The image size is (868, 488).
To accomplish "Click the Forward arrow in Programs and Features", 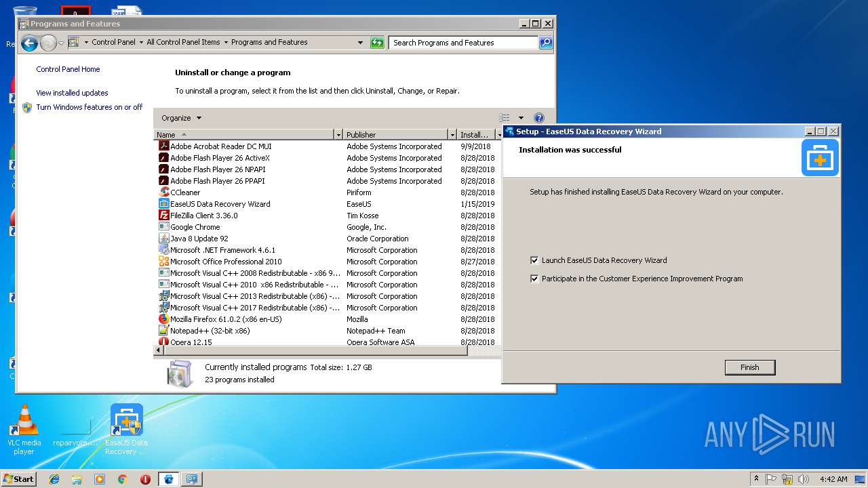I will click(x=48, y=43).
